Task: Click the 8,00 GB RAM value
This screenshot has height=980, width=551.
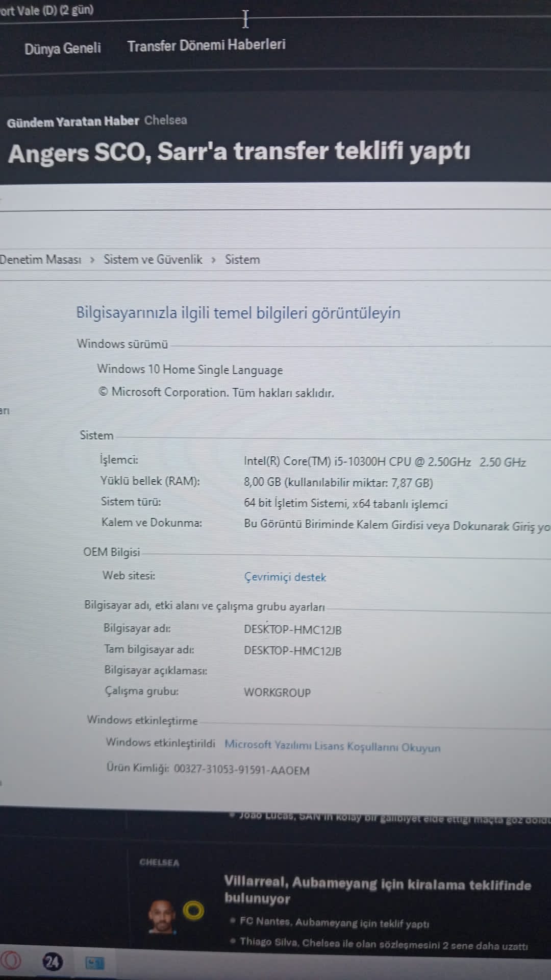Action: point(338,483)
